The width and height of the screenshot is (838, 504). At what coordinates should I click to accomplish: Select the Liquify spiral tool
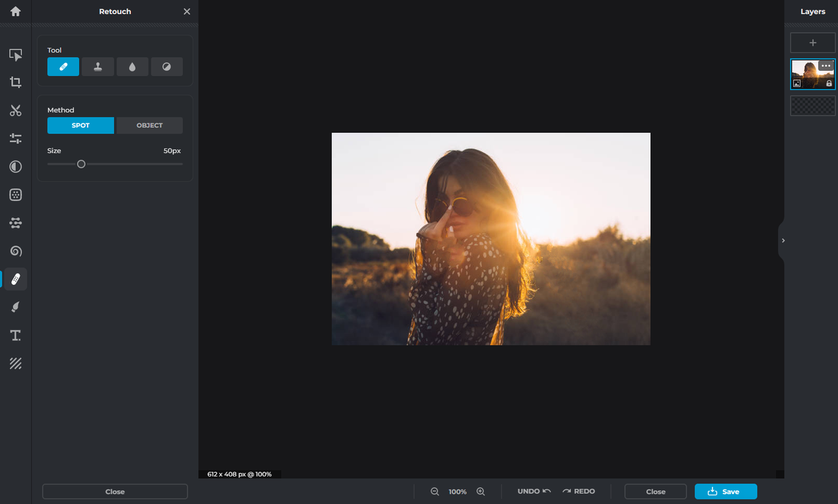point(15,251)
